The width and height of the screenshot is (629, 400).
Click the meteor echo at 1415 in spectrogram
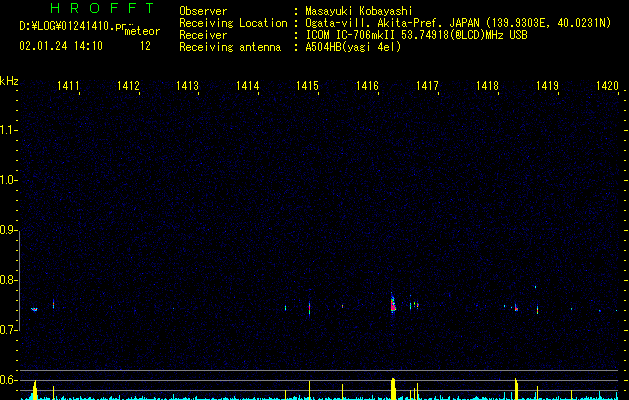pos(309,308)
